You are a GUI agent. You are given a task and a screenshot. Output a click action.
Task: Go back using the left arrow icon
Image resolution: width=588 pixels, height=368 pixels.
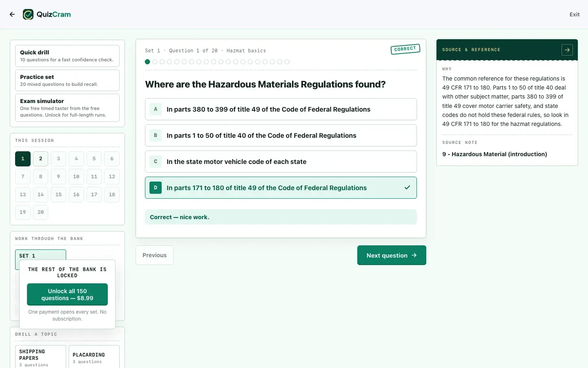(12, 14)
